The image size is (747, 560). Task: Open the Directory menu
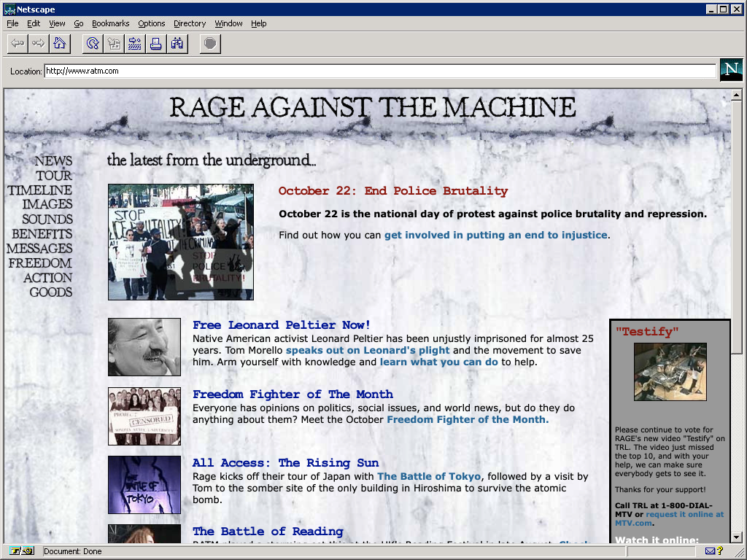[189, 23]
